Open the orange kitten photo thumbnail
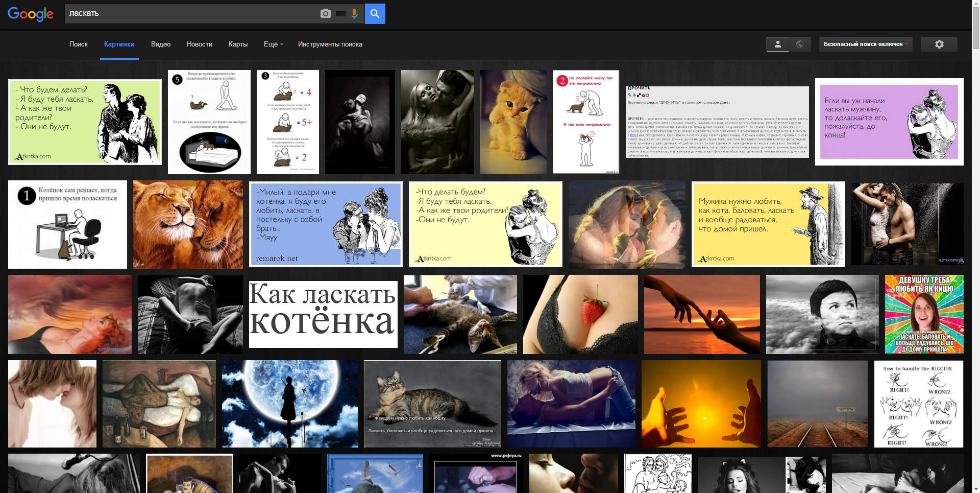The height and width of the screenshot is (493, 980). click(x=513, y=122)
